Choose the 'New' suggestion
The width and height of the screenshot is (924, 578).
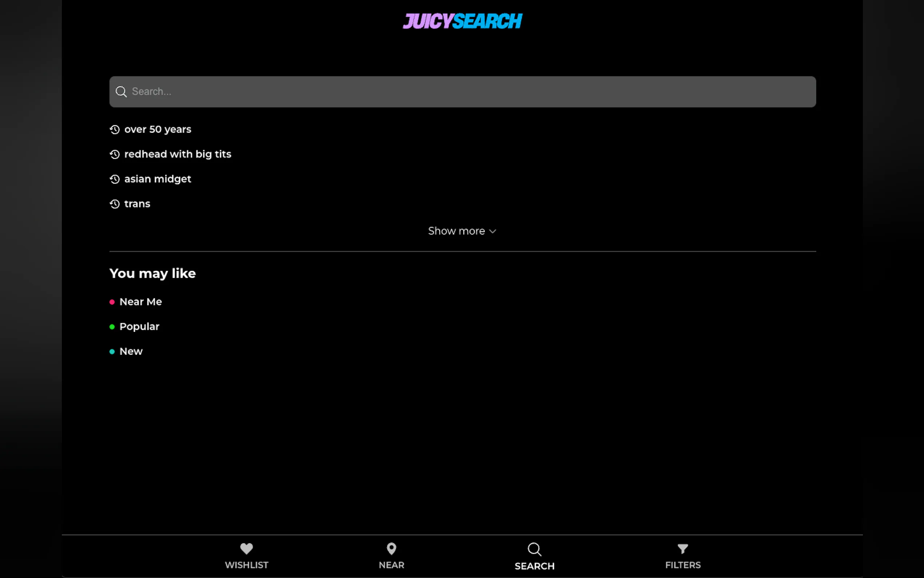coord(131,351)
